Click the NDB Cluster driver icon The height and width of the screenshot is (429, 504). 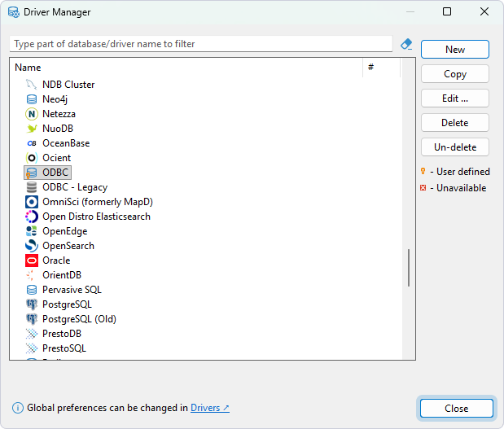click(x=32, y=85)
